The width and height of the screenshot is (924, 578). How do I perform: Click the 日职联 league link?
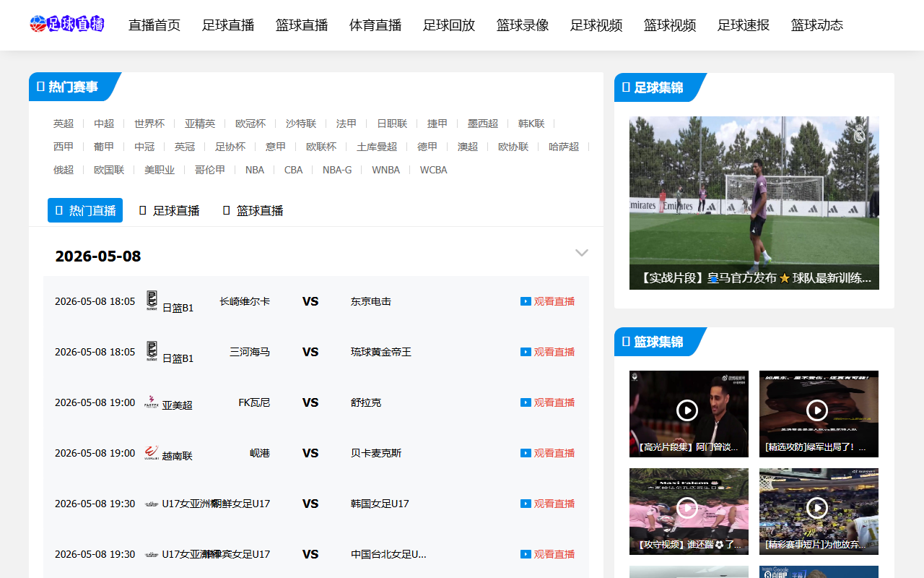392,124
